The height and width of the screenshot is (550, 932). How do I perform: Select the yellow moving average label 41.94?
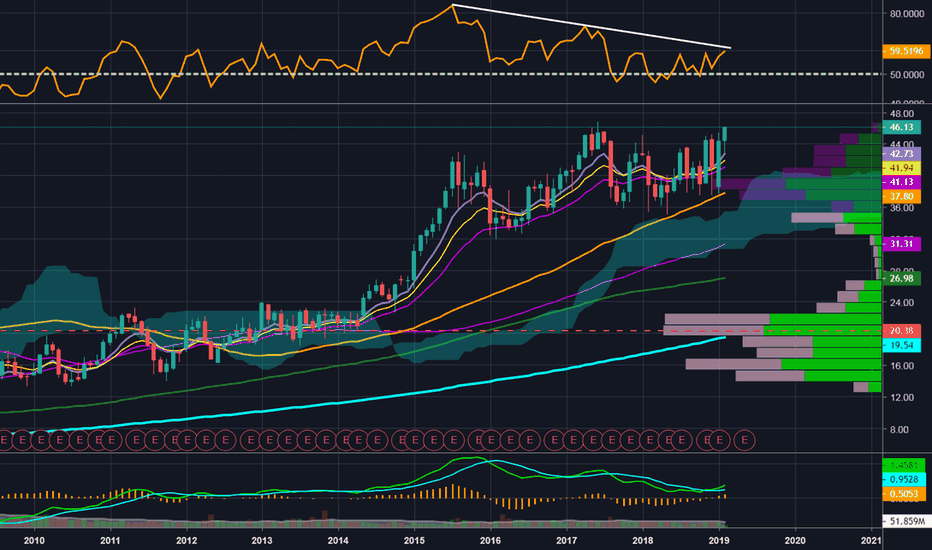click(x=901, y=168)
